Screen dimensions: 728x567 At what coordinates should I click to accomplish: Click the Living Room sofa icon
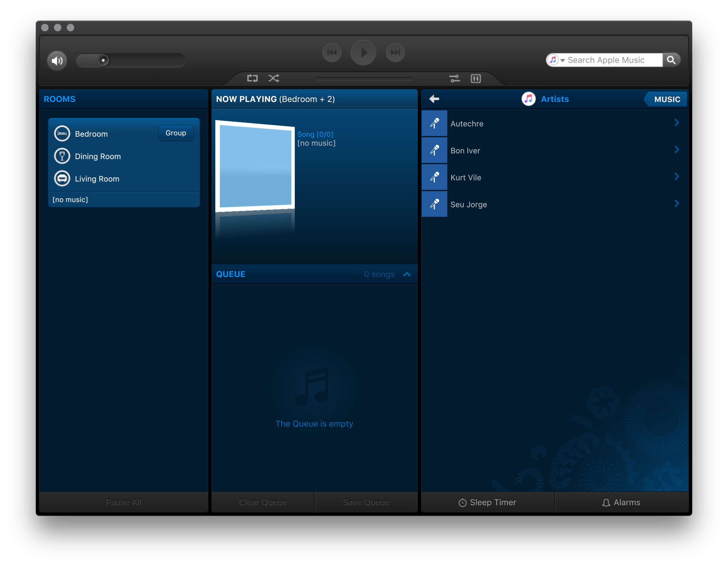pos(62,178)
